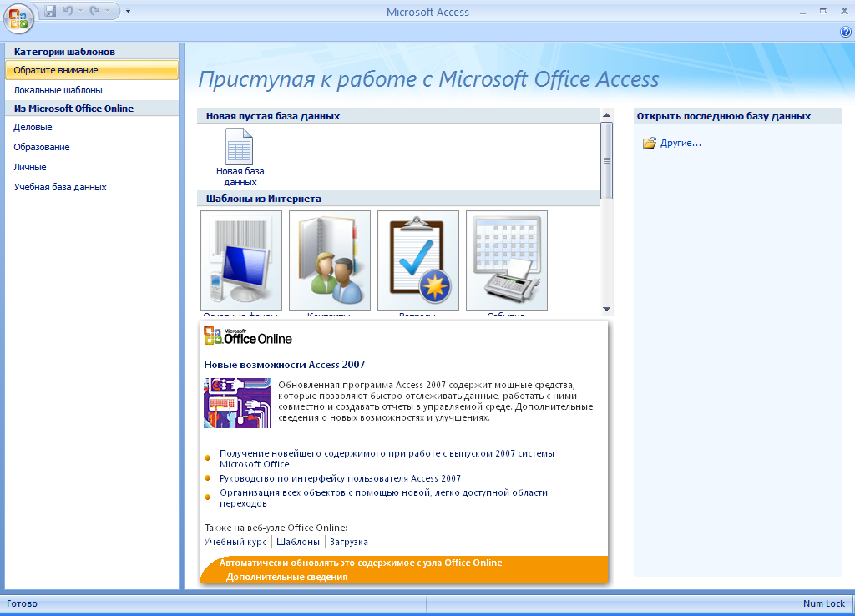Follow the Учебный курс link
This screenshot has height=616, width=855.
click(235, 542)
